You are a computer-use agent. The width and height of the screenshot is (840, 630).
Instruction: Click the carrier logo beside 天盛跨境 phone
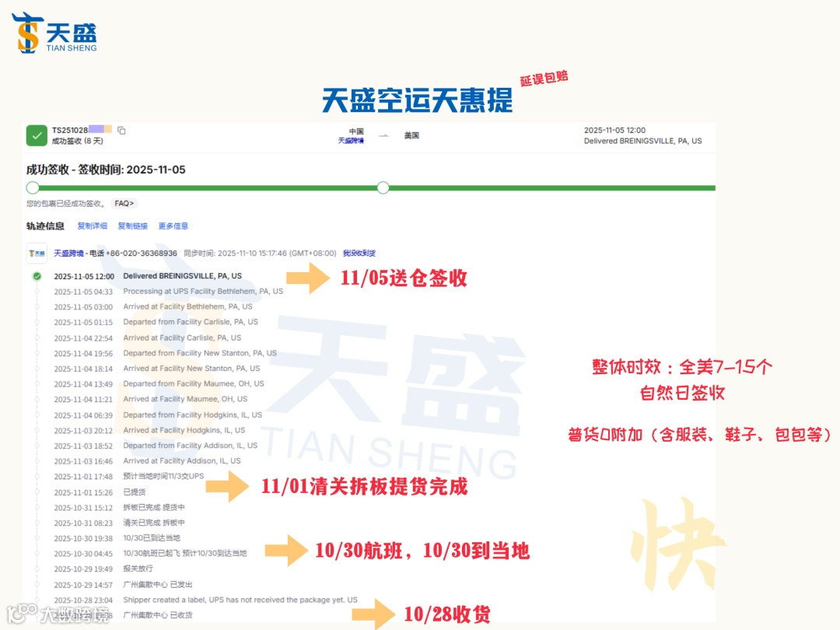pos(37,253)
